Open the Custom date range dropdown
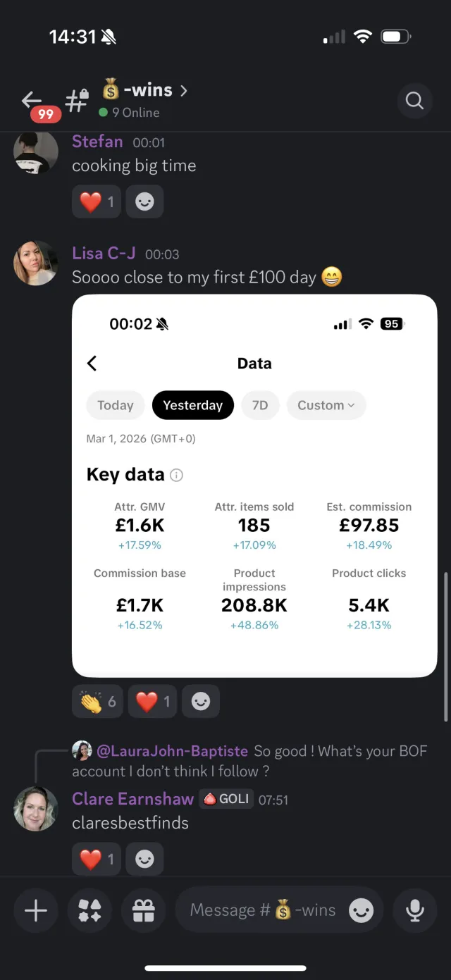Screen dimensions: 451x980 pyautogui.click(x=326, y=405)
